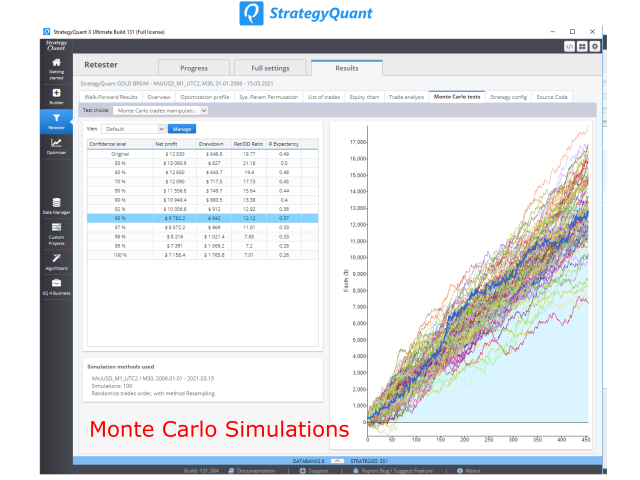This screenshot has height=480, width=640.
Task: Select the Results tab
Action: click(x=347, y=68)
